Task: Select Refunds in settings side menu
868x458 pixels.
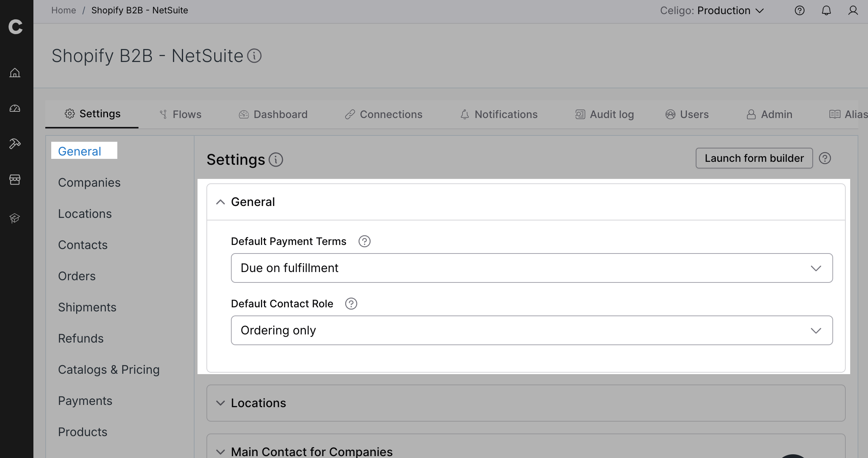Action: 81,338
